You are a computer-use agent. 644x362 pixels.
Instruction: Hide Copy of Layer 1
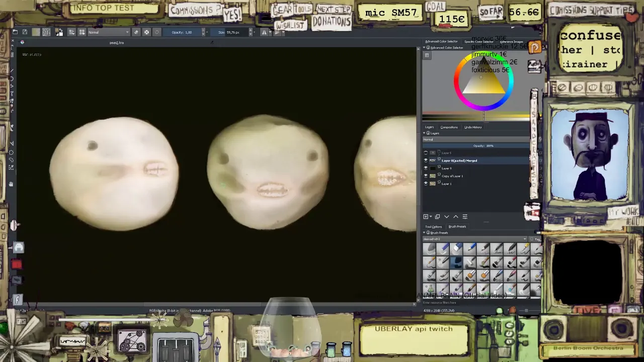click(x=426, y=176)
